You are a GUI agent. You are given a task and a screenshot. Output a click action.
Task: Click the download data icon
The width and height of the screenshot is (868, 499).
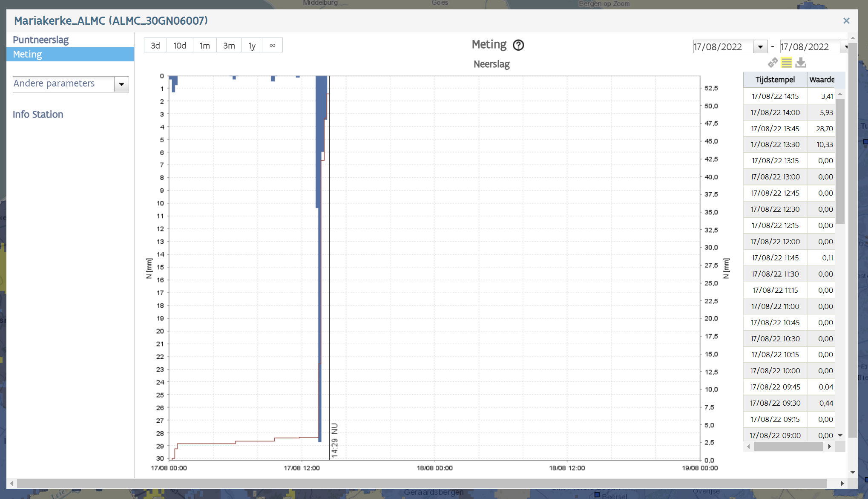(x=801, y=63)
